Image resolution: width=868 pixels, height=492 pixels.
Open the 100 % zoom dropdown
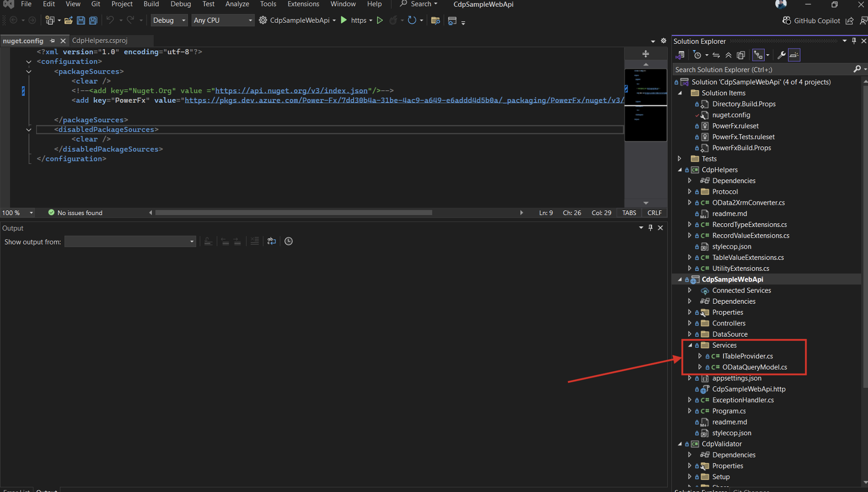pyautogui.click(x=18, y=213)
